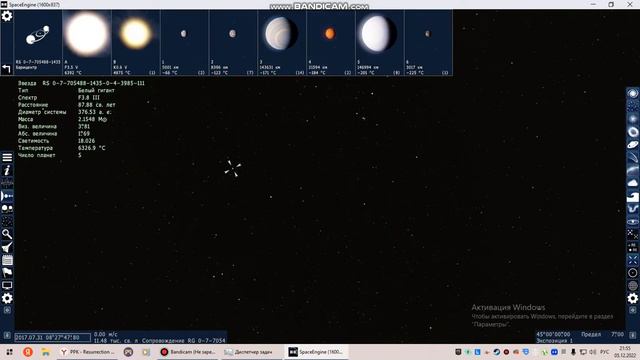Toggle object labels icon

click(633, 247)
